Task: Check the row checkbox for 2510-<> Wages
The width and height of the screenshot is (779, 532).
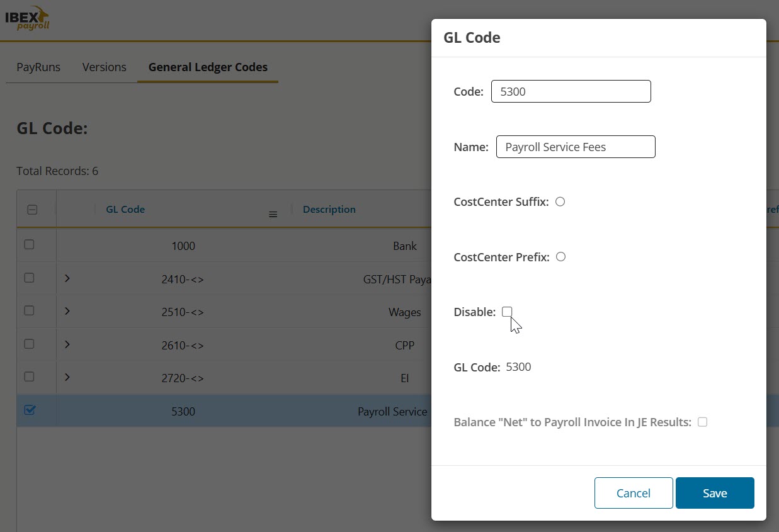Action: [x=29, y=310]
